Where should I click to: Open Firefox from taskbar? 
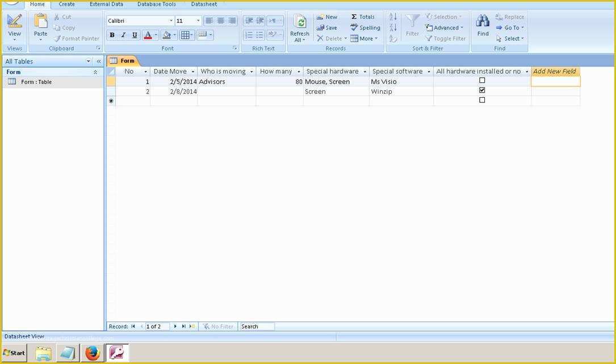point(93,353)
